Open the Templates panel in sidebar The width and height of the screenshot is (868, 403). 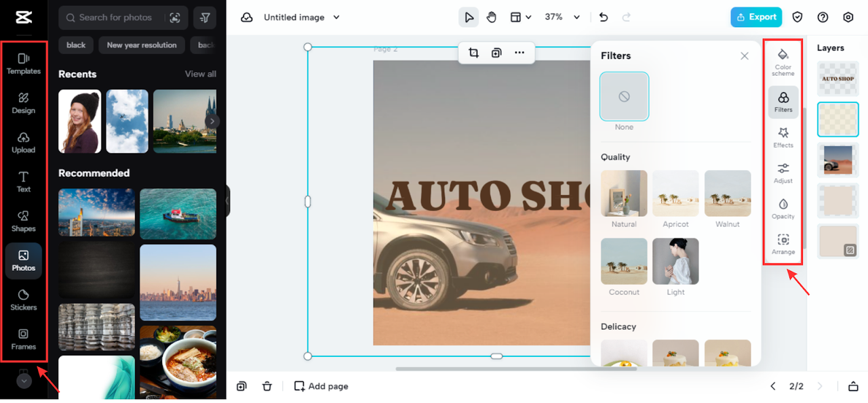tap(24, 64)
